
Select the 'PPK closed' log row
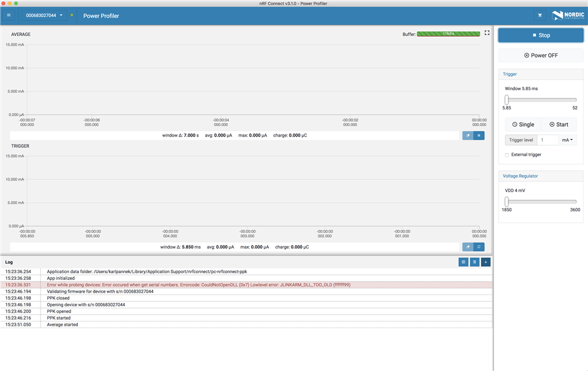point(246,298)
